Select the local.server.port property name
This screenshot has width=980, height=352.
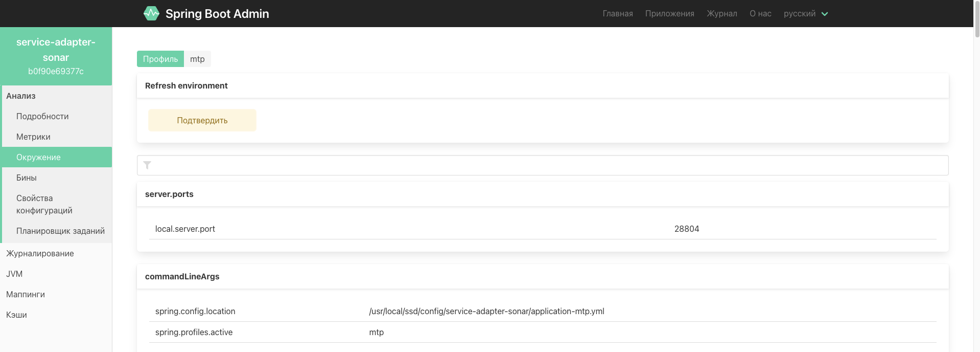(x=185, y=229)
